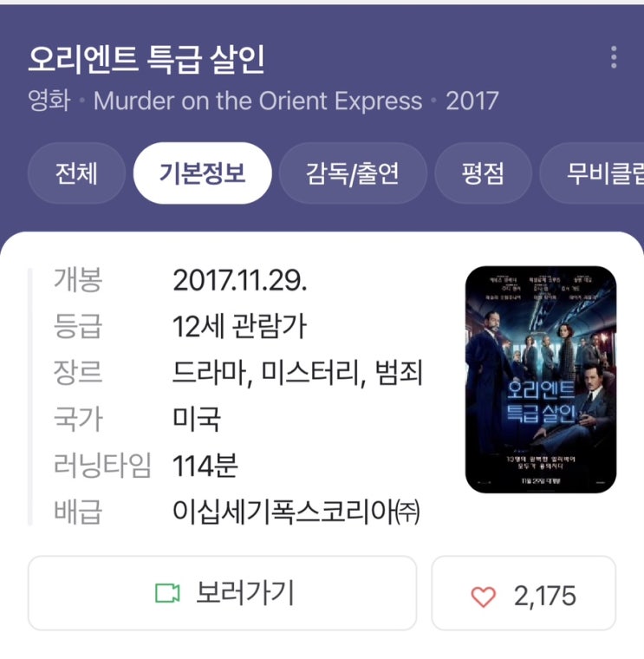Tap the 영화 category label

pyautogui.click(x=49, y=101)
